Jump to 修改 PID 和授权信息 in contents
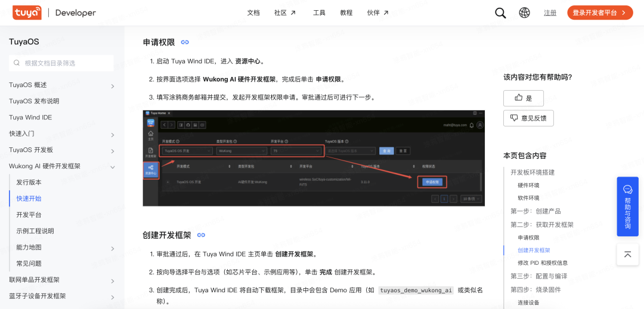Screen dimensions: 644x309 543,263
